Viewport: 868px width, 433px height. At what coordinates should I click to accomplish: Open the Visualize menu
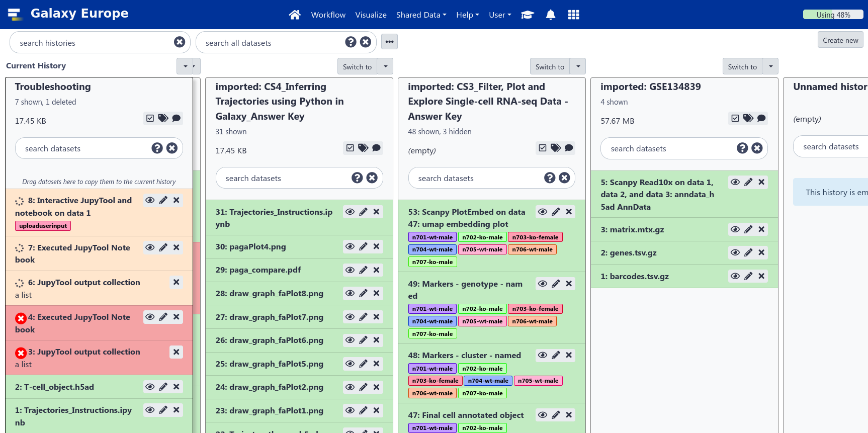pos(371,15)
